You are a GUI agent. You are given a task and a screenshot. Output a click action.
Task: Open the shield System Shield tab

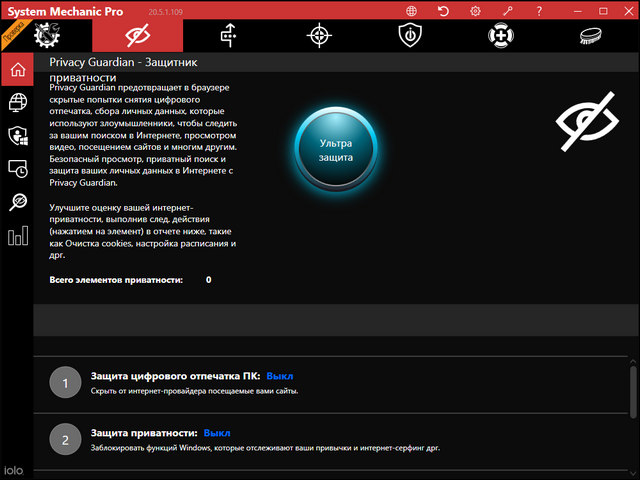coord(410,36)
